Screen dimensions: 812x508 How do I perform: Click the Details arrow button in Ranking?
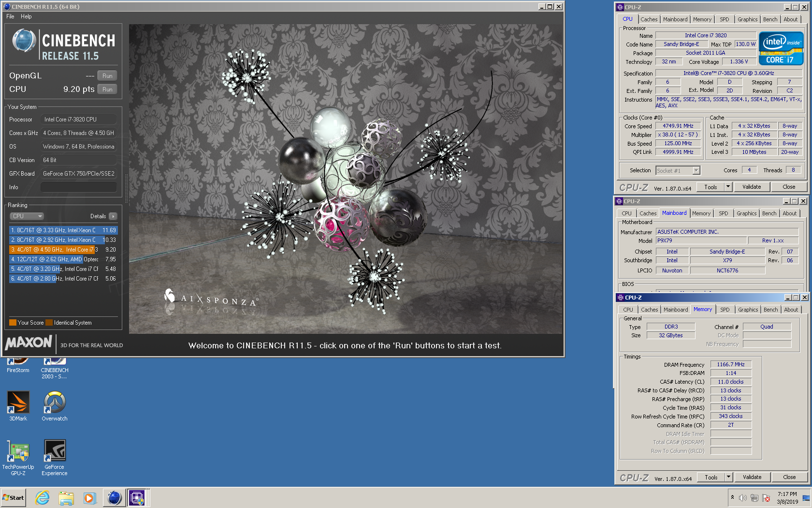[x=113, y=216]
